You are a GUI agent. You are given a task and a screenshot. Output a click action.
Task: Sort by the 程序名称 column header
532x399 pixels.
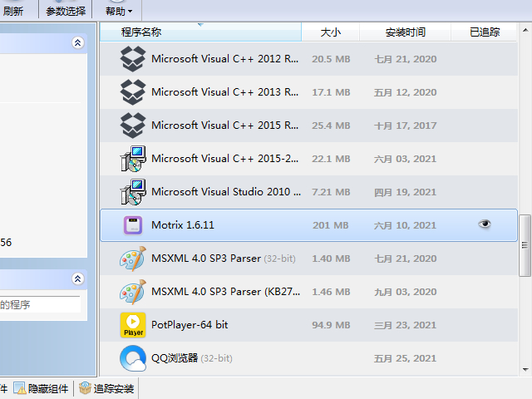[200, 32]
